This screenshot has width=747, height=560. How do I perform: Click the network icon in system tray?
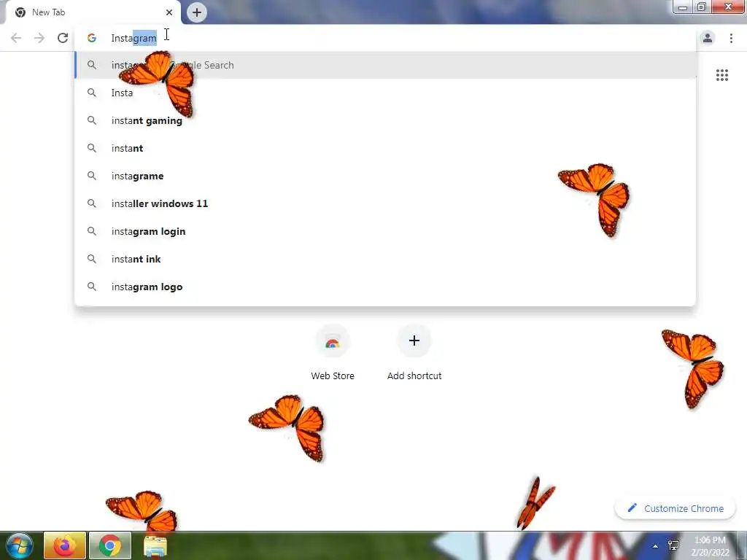pyautogui.click(x=673, y=545)
